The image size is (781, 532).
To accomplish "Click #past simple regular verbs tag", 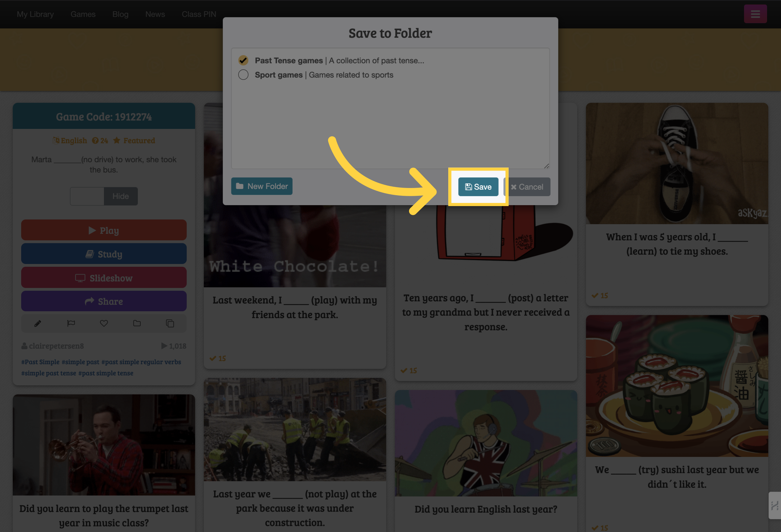I will pyautogui.click(x=141, y=362).
